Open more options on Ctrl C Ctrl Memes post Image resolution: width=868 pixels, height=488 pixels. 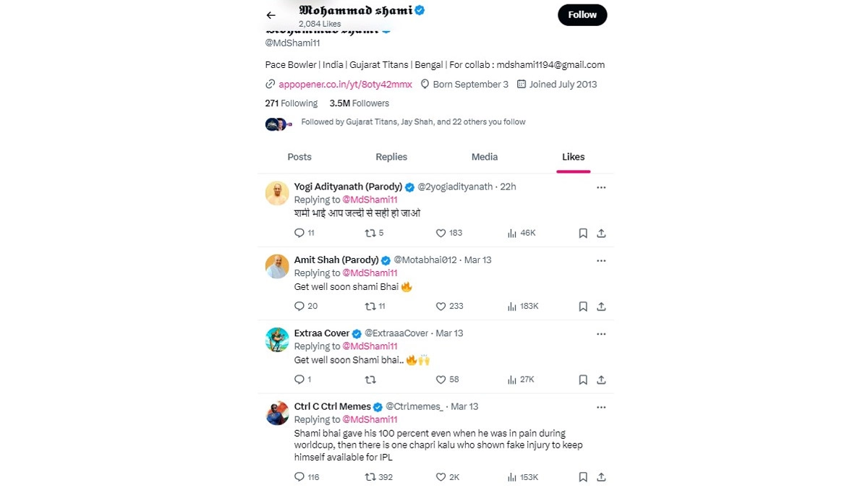(601, 407)
